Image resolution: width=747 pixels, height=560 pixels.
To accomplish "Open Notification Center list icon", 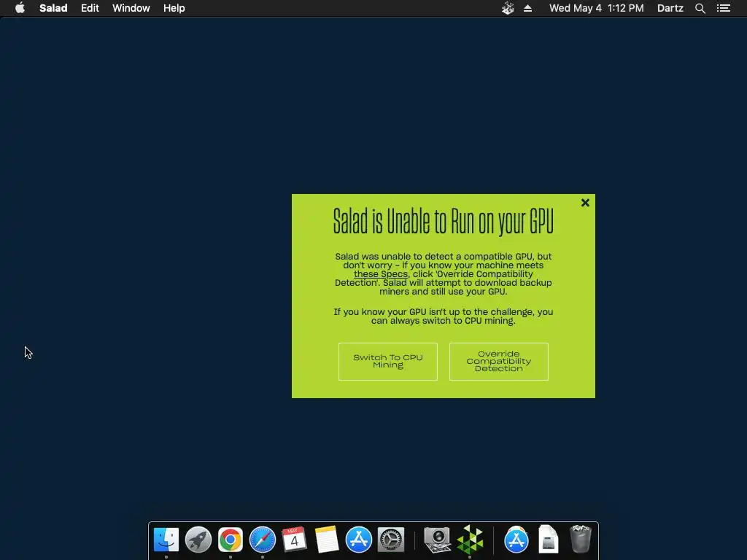I will [x=724, y=8].
